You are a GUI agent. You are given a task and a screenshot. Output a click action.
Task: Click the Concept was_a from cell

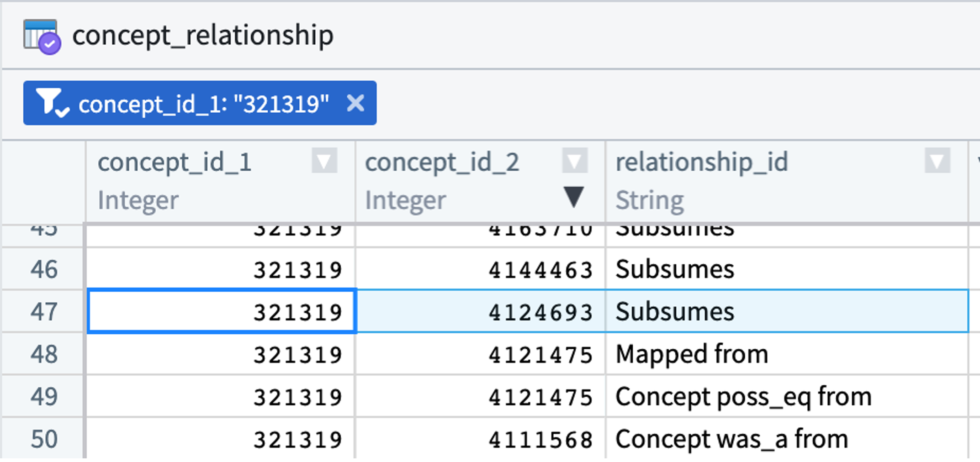(x=731, y=439)
